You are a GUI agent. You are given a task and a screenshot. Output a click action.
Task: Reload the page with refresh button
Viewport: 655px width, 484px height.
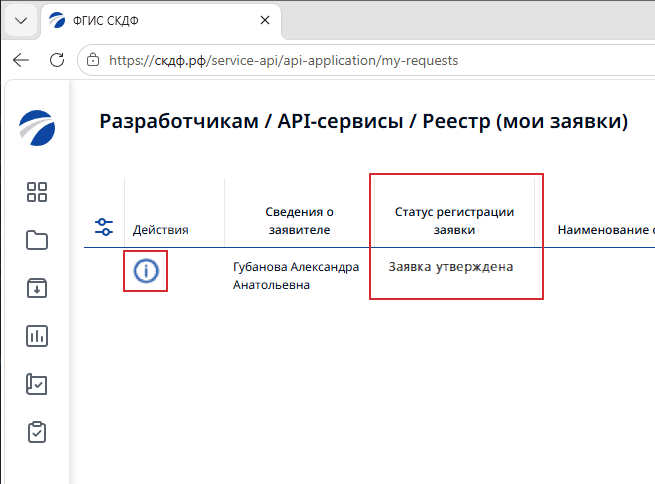click(x=57, y=60)
